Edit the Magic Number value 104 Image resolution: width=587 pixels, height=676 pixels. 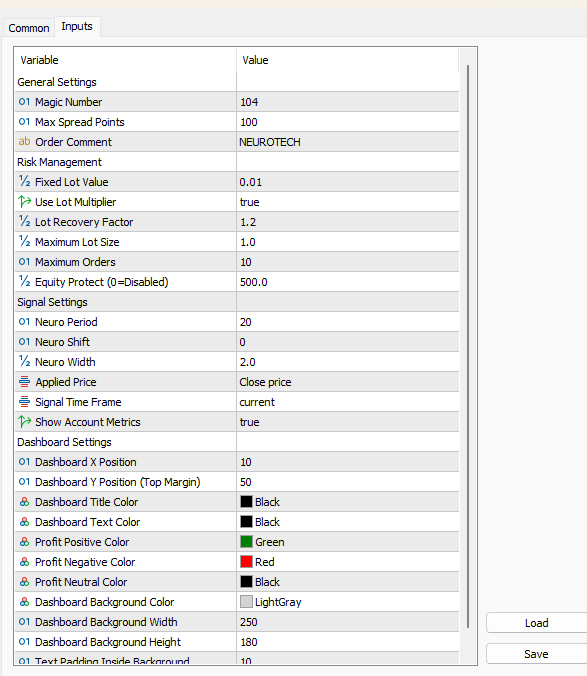[x=348, y=102]
